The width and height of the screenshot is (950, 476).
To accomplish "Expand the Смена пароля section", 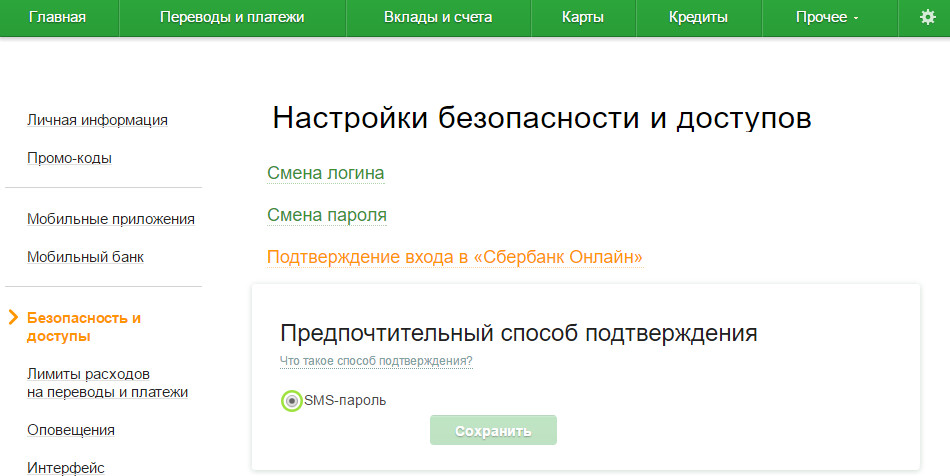I will [327, 215].
